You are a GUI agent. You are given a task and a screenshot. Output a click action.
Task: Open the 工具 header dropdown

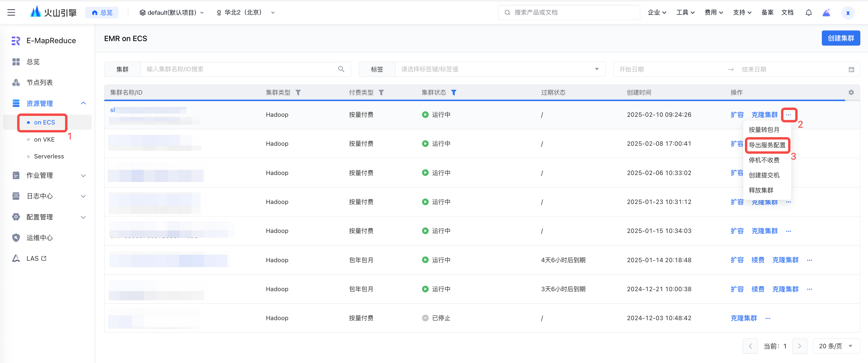pos(685,12)
